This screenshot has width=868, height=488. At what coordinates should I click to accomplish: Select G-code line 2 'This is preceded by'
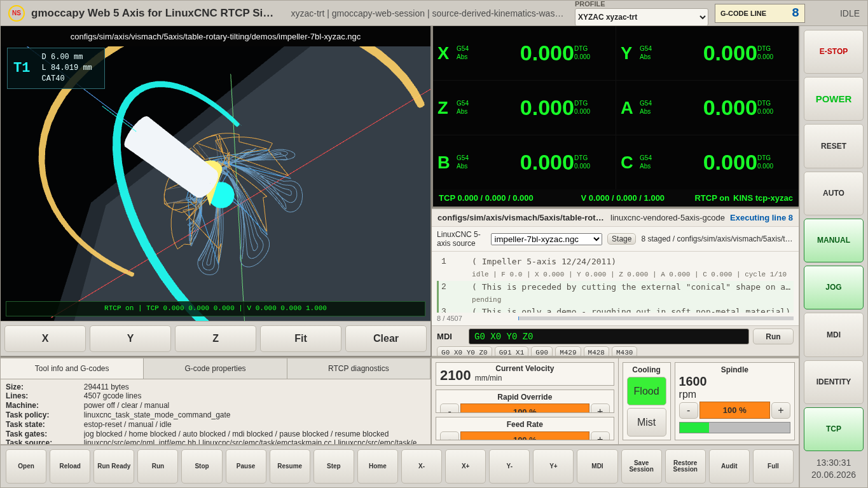[616, 293]
